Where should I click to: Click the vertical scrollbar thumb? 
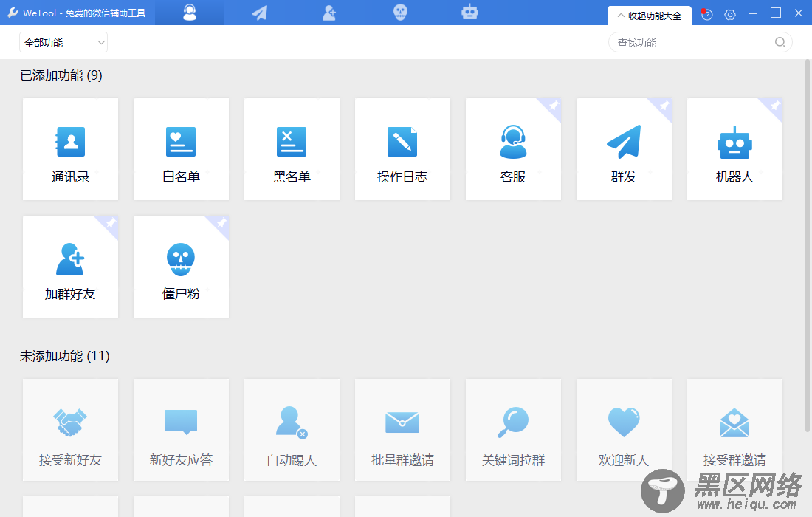[808, 245]
